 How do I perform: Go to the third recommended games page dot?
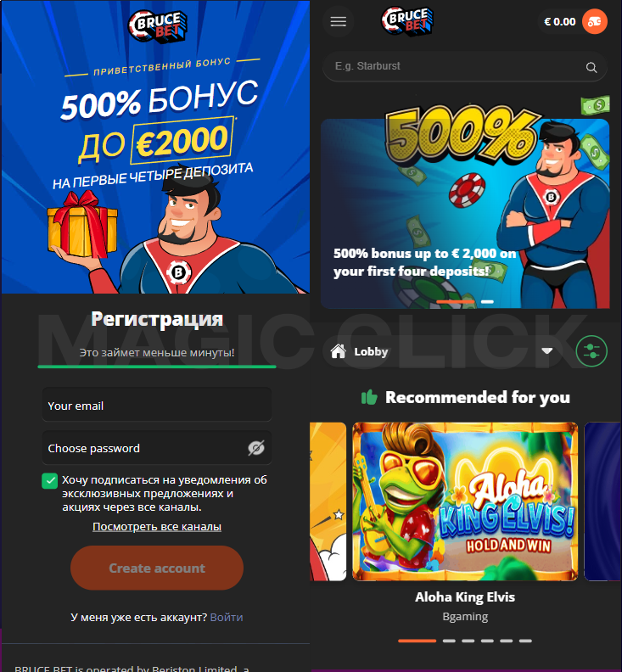click(468, 641)
